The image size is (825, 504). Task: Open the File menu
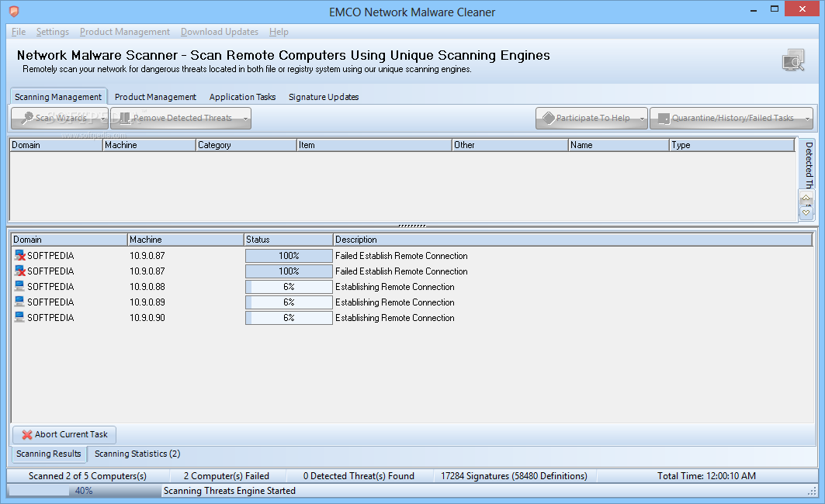pos(19,32)
